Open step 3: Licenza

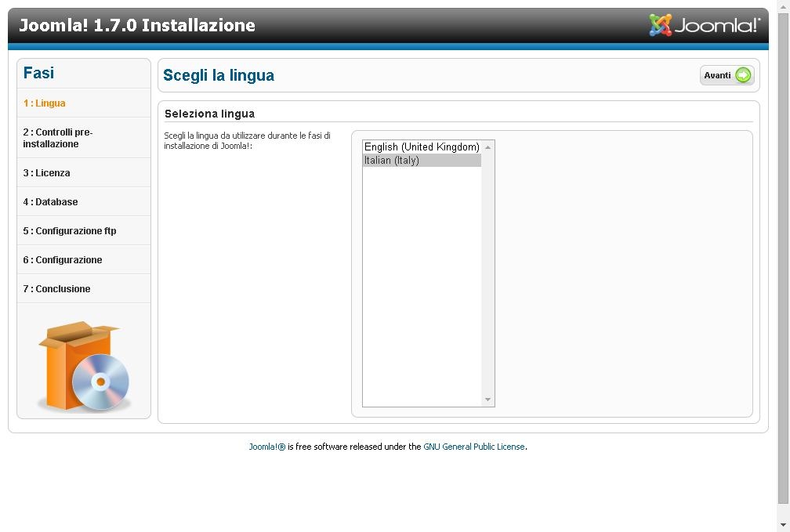(x=46, y=173)
